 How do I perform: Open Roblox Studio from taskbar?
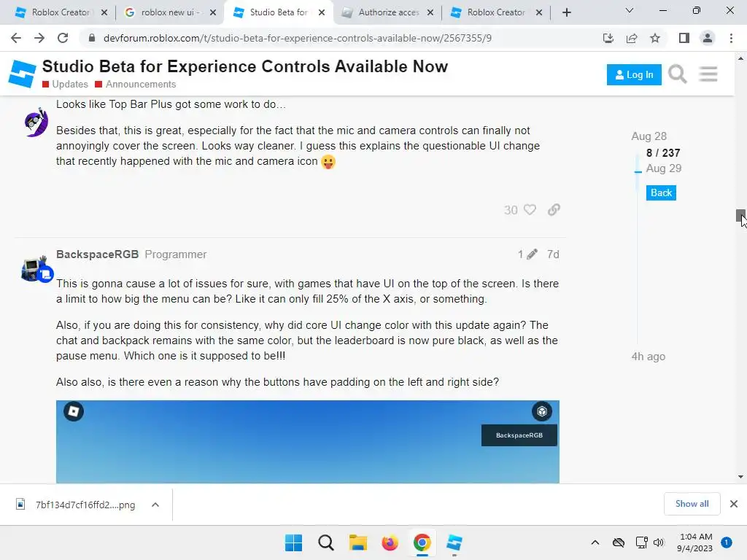click(x=454, y=542)
